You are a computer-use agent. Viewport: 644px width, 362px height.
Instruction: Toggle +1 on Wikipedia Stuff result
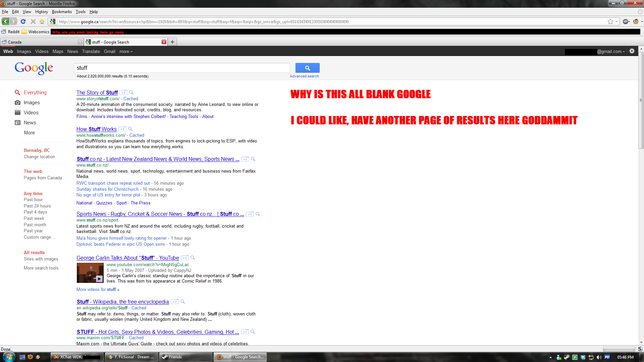coord(174,302)
